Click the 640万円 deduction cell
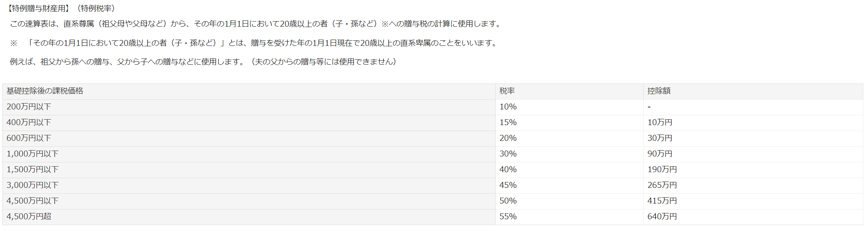868x231 pixels. tap(662, 216)
